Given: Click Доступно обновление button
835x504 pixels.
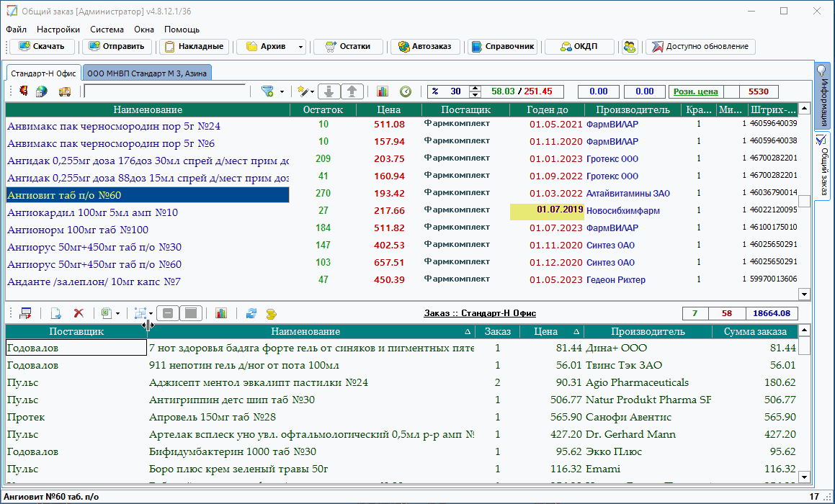Looking at the screenshot, I should (701, 46).
